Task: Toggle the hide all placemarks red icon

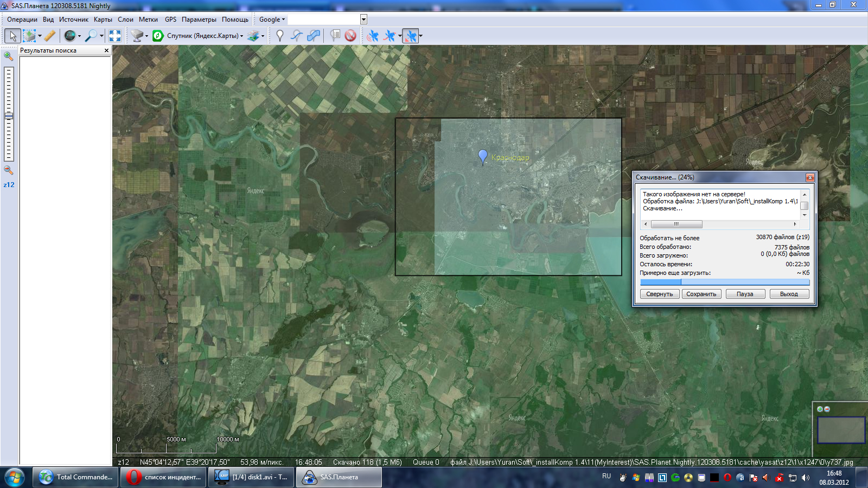Action: (x=350, y=36)
